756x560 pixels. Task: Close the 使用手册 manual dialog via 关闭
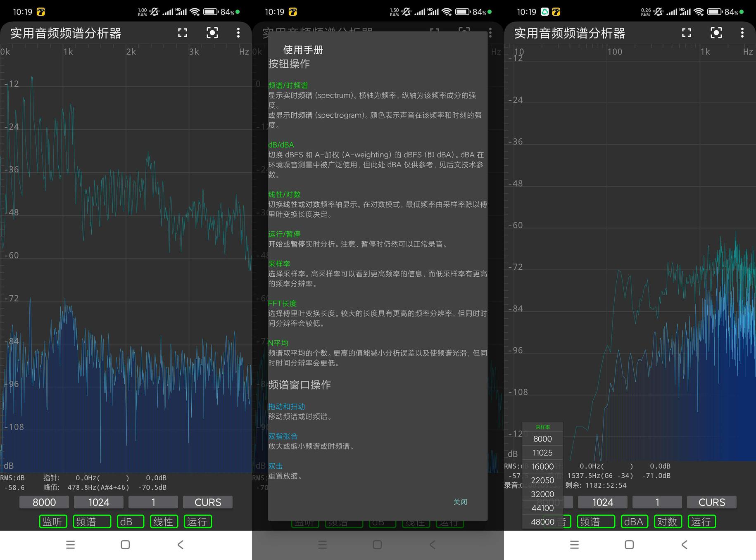coord(460,502)
